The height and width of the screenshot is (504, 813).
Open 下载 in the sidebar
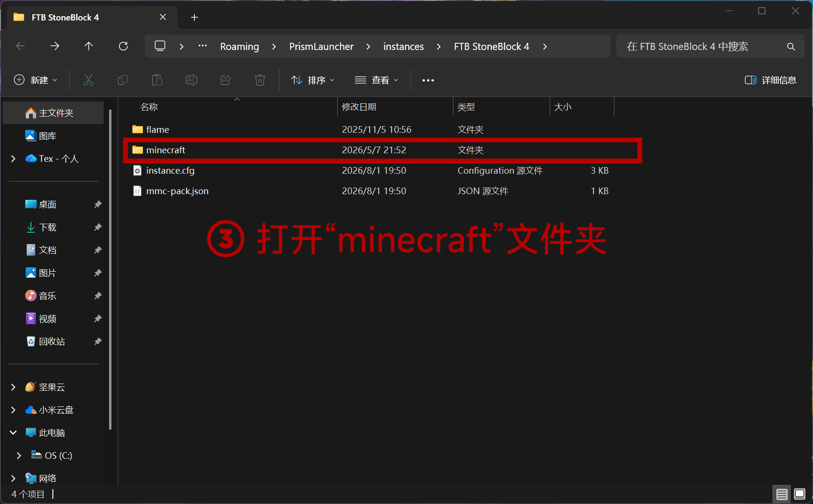point(53,227)
